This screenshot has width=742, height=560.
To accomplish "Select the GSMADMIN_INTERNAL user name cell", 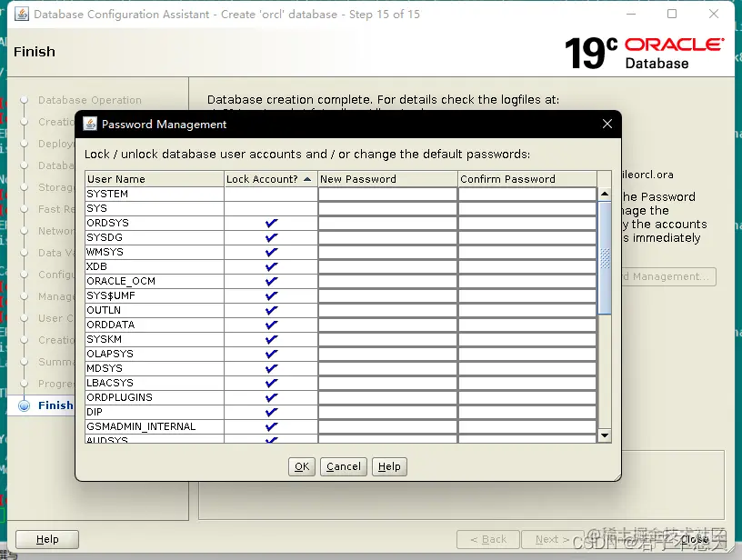I will click(x=155, y=426).
